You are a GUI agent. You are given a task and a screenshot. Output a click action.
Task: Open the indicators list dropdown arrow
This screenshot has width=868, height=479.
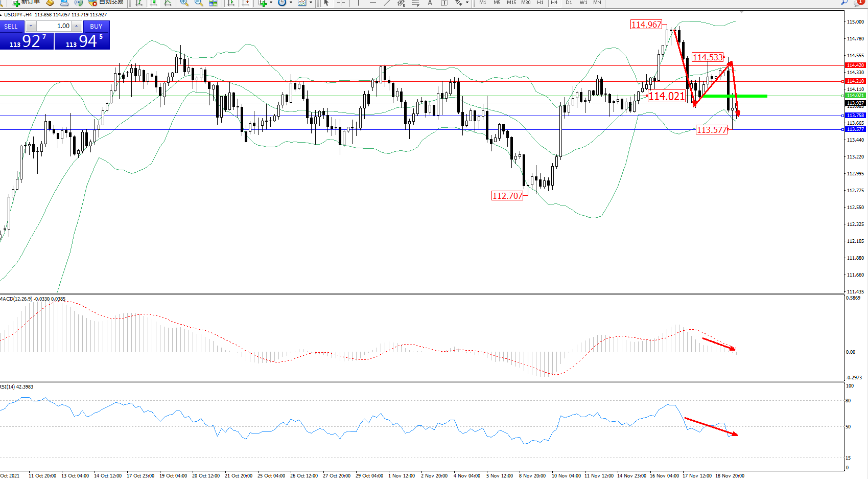(271, 3)
